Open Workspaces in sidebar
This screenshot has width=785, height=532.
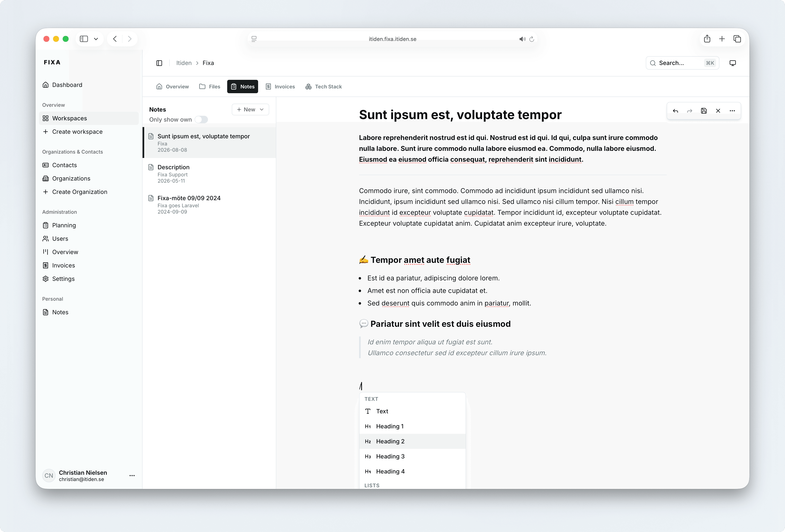[89, 118]
